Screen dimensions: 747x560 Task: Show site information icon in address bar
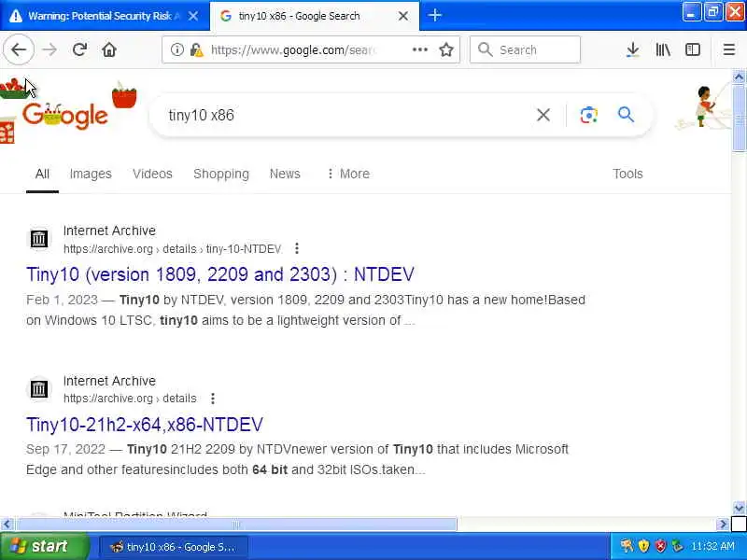pyautogui.click(x=176, y=49)
